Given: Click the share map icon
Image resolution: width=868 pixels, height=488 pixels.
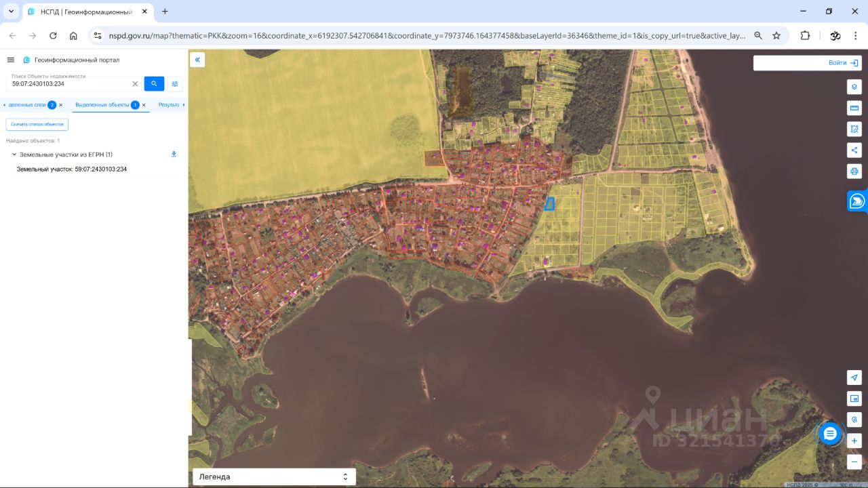Looking at the screenshot, I should pos(854,150).
